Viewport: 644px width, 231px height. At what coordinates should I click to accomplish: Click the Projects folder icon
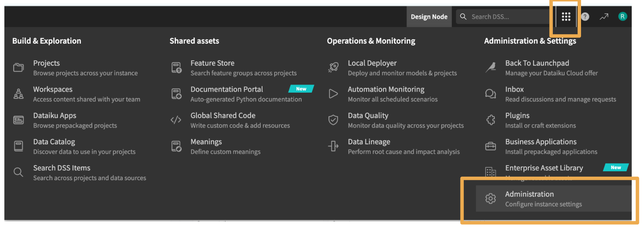[19, 67]
